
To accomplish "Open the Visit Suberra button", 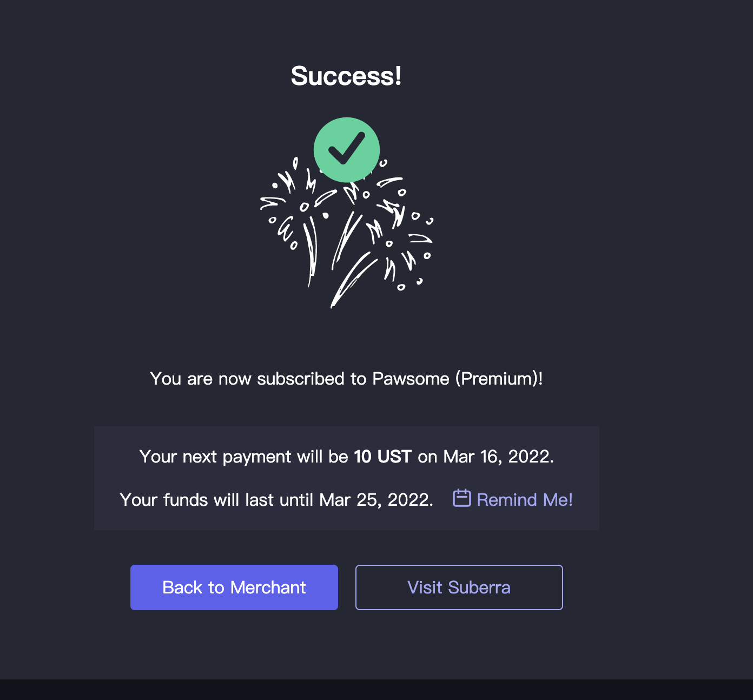I will pyautogui.click(x=459, y=587).
